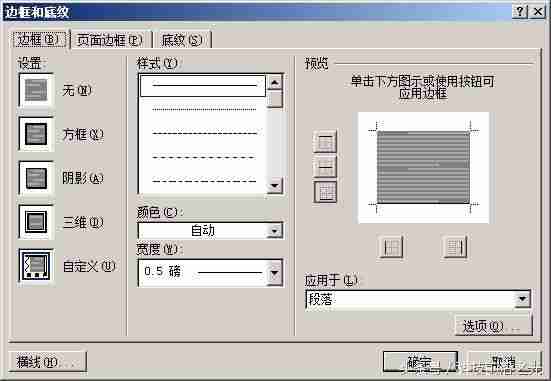This screenshot has width=551, height=381.
Task: Select the 阴影 (Shadow) border setting icon
Action: click(x=36, y=178)
